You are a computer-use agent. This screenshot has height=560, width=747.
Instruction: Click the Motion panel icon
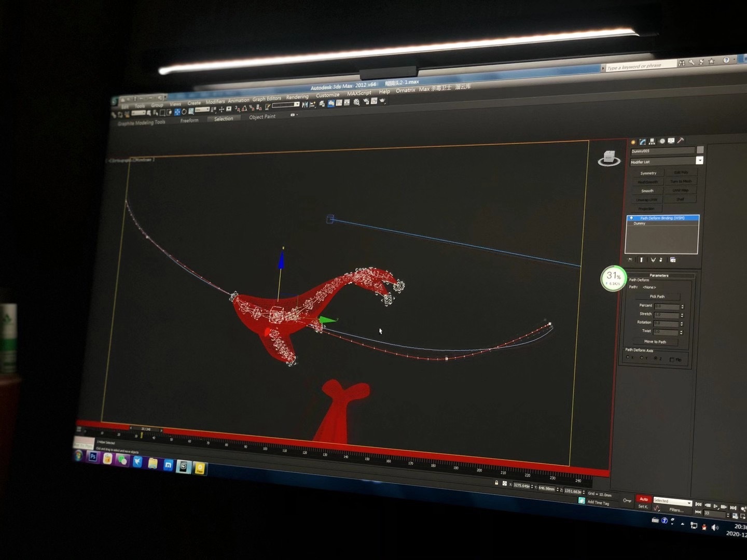[662, 141]
